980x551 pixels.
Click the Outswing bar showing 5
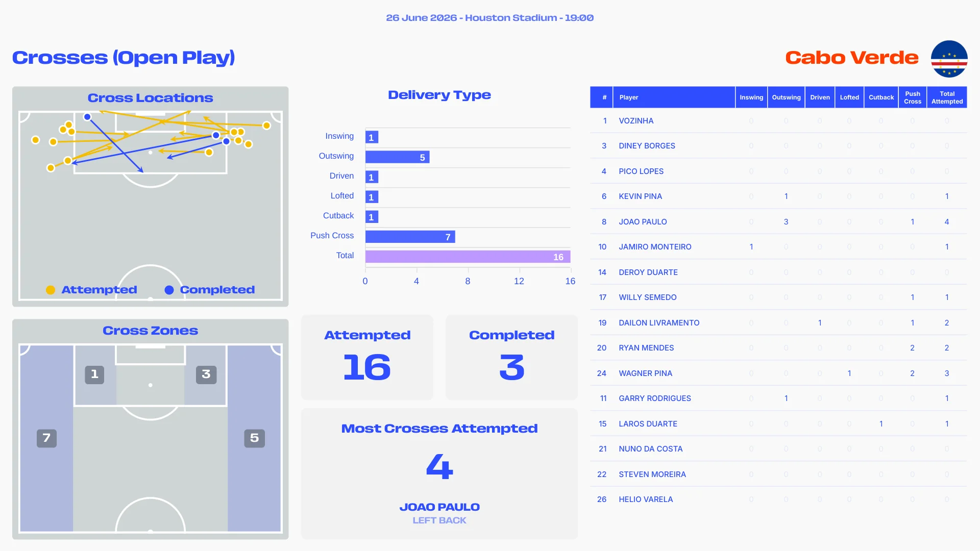(x=397, y=157)
